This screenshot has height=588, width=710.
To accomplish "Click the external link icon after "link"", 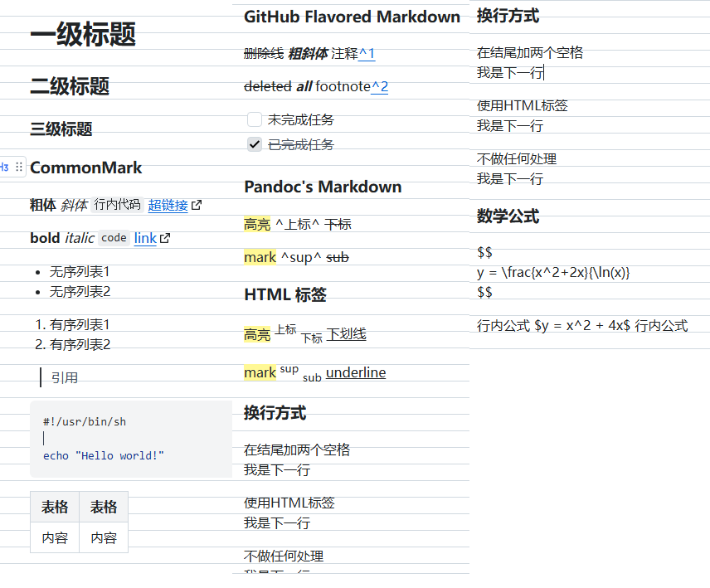I will (165, 238).
